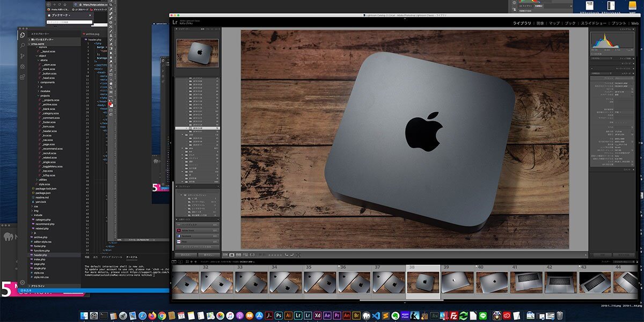Image resolution: width=644 pixels, height=322 pixels.
Task: Open package.json in VS Code explorer
Action: coord(43,193)
